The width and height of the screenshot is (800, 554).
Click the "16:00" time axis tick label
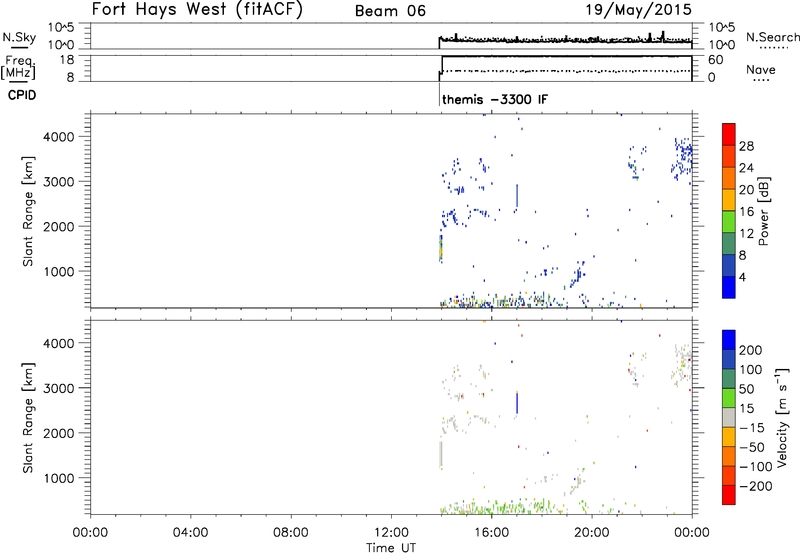pyautogui.click(x=491, y=533)
